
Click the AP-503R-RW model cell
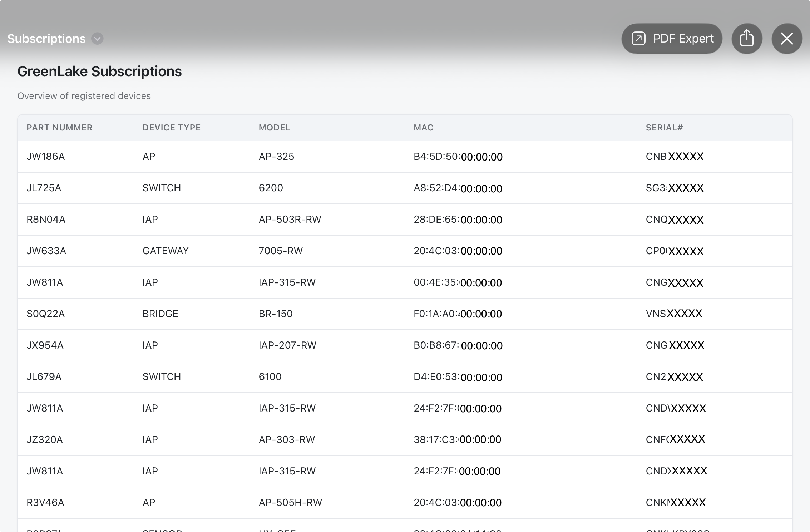pyautogui.click(x=290, y=220)
